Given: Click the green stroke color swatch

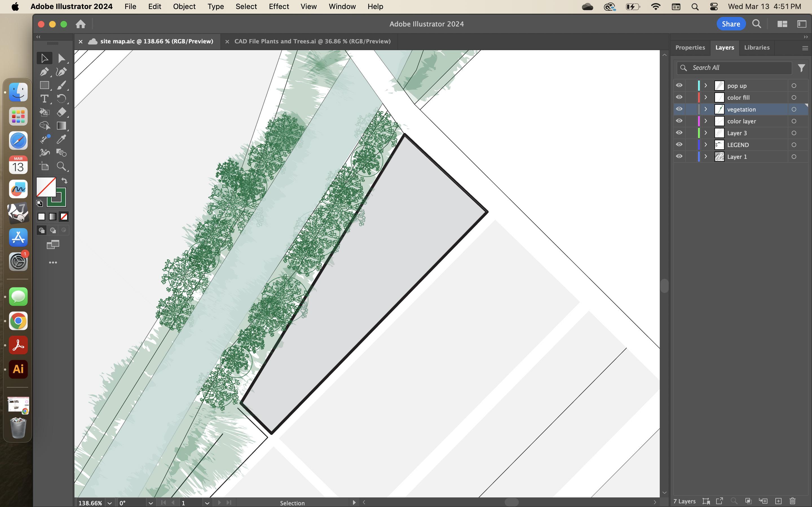Looking at the screenshot, I should pos(62,203).
